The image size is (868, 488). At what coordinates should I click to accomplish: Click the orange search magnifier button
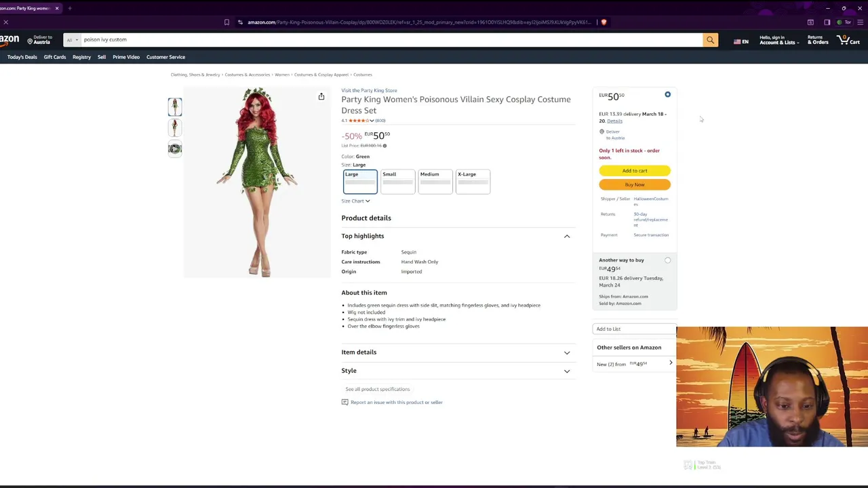710,40
